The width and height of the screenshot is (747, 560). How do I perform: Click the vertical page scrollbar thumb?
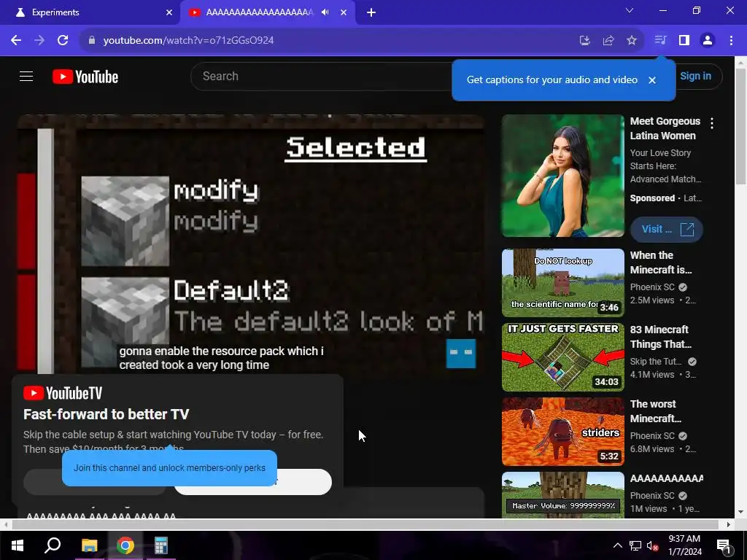[x=741, y=126]
